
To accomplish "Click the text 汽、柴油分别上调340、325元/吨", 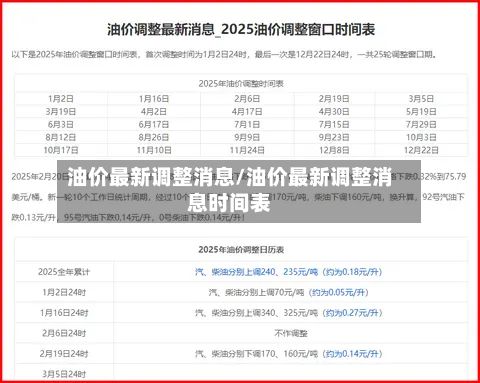I will point(256,313).
